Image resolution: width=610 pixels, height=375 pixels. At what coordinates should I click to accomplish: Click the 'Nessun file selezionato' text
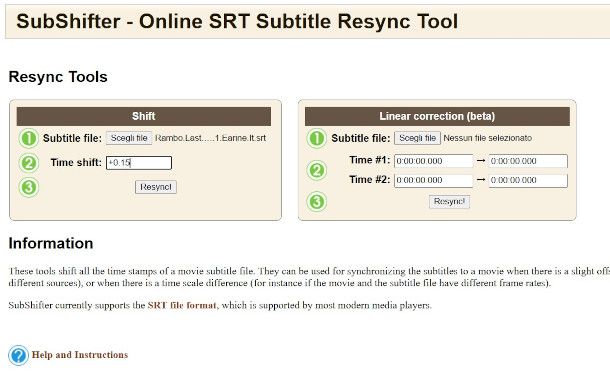pyautogui.click(x=487, y=138)
